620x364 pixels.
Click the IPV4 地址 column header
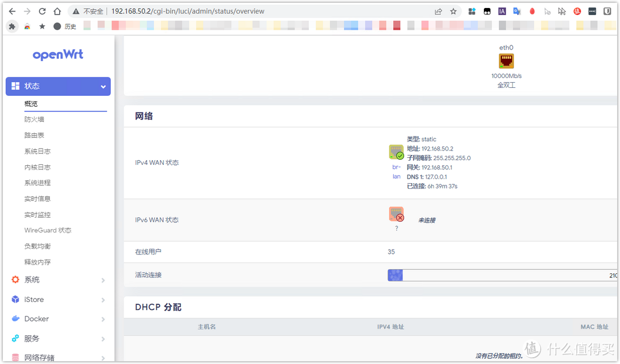(x=390, y=327)
